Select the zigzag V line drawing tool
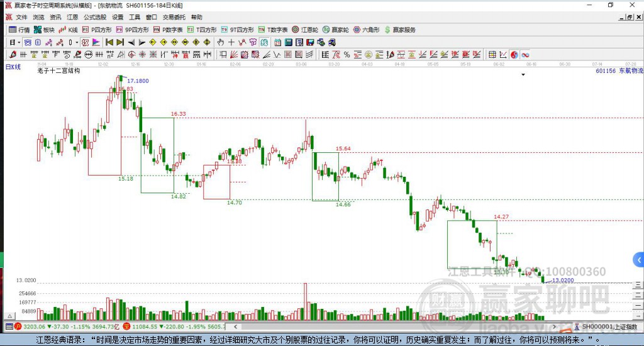 tap(277, 55)
